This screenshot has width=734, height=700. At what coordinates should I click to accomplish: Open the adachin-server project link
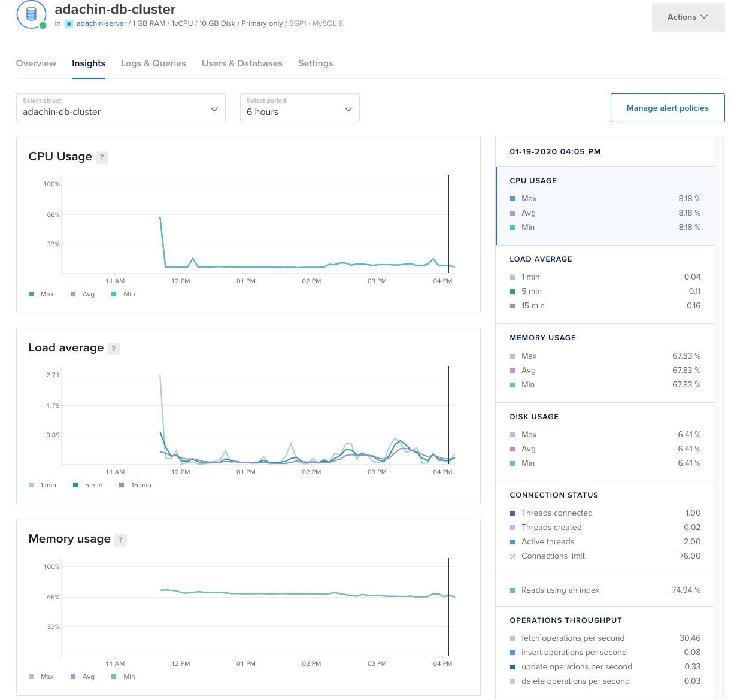tap(101, 23)
